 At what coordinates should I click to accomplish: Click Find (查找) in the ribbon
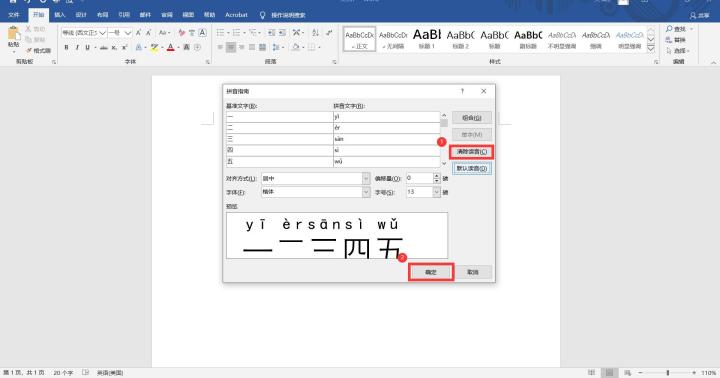(x=676, y=29)
